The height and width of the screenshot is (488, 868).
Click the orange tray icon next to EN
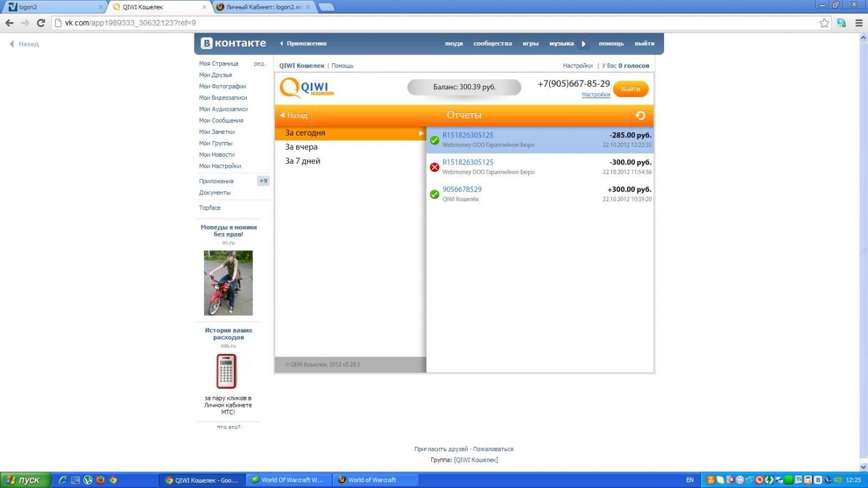click(711, 480)
